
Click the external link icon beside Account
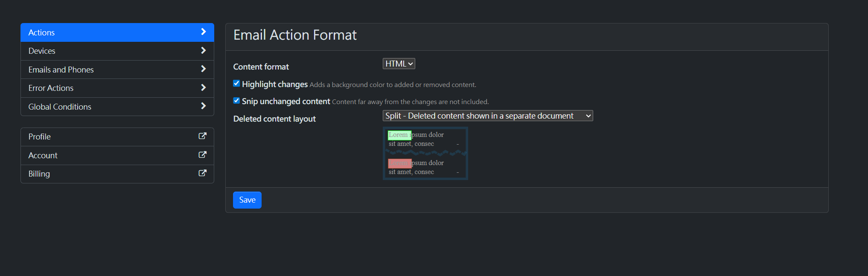click(x=203, y=155)
